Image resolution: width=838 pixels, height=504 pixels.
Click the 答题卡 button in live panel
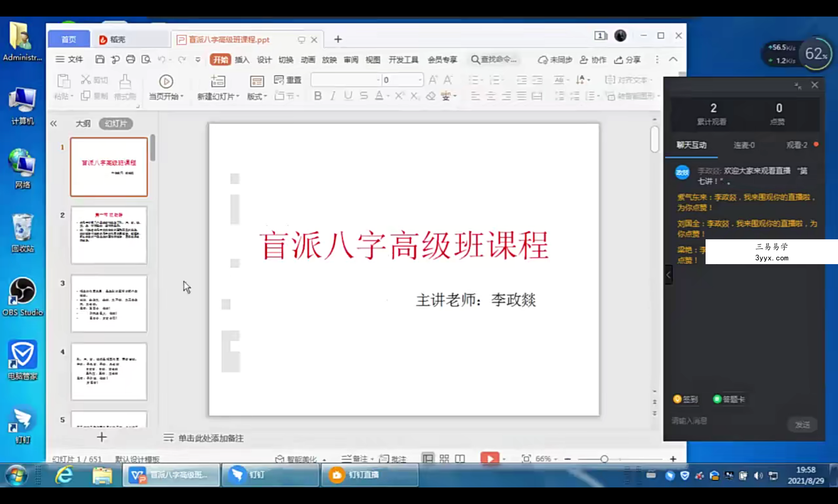(729, 399)
